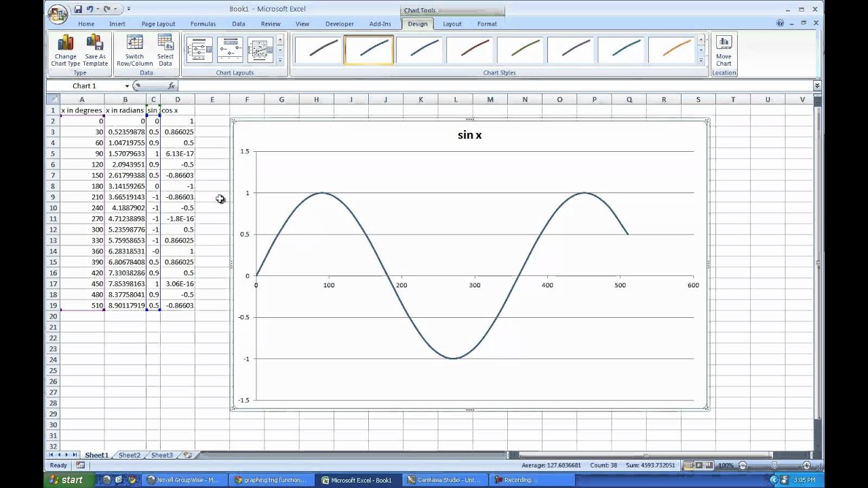Apply the red chart style
The image size is (868, 488).
[x=470, y=50]
